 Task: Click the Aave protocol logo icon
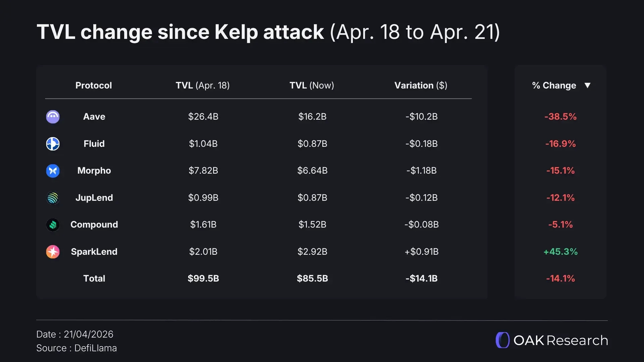[x=53, y=117]
